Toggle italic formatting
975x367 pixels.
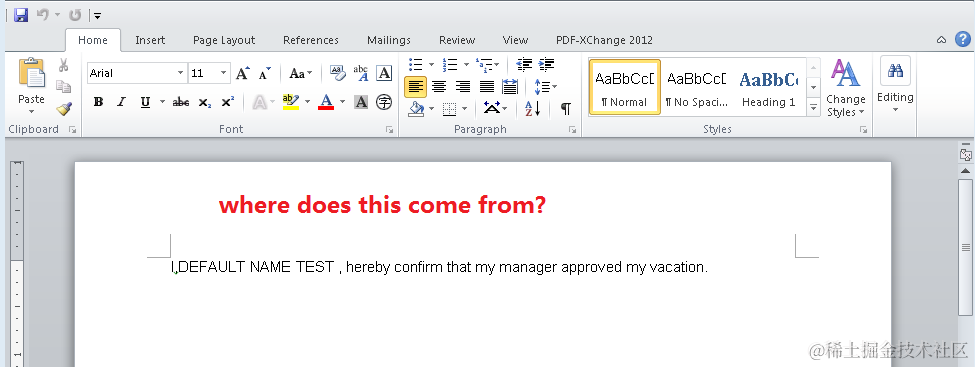pyautogui.click(x=121, y=102)
